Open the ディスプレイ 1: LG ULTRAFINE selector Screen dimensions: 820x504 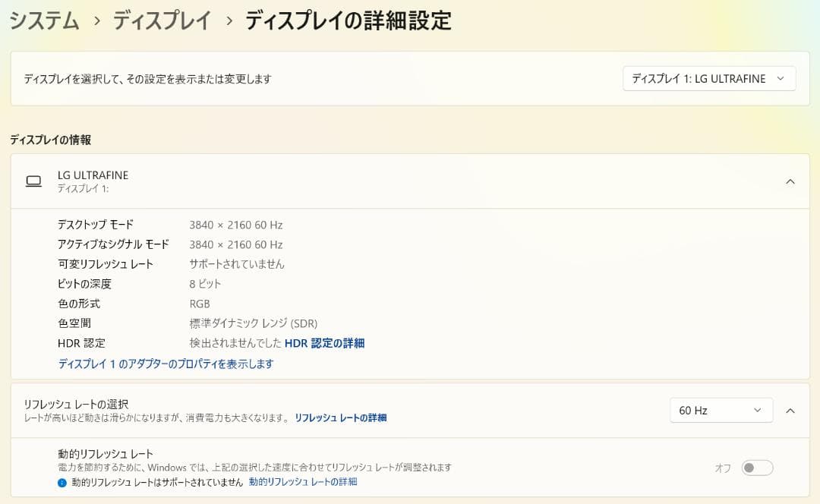pyautogui.click(x=708, y=78)
